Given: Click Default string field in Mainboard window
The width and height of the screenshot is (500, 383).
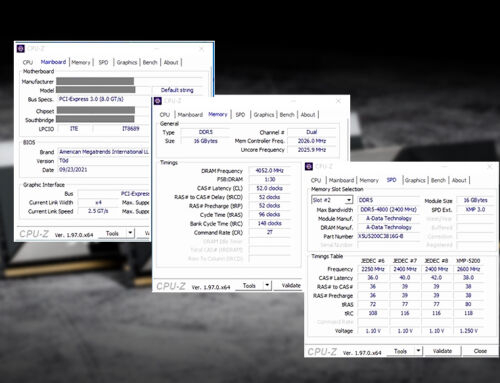Looking at the screenshot, I should pyautogui.click(x=177, y=90).
